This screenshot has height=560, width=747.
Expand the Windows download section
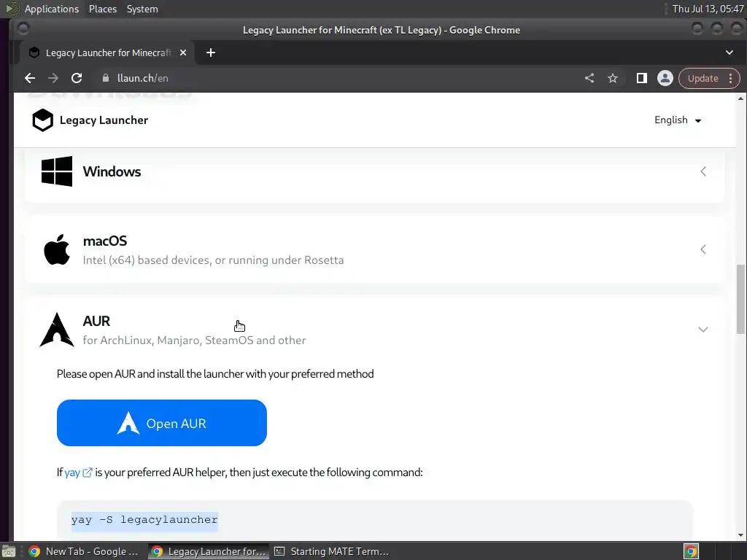pos(703,171)
